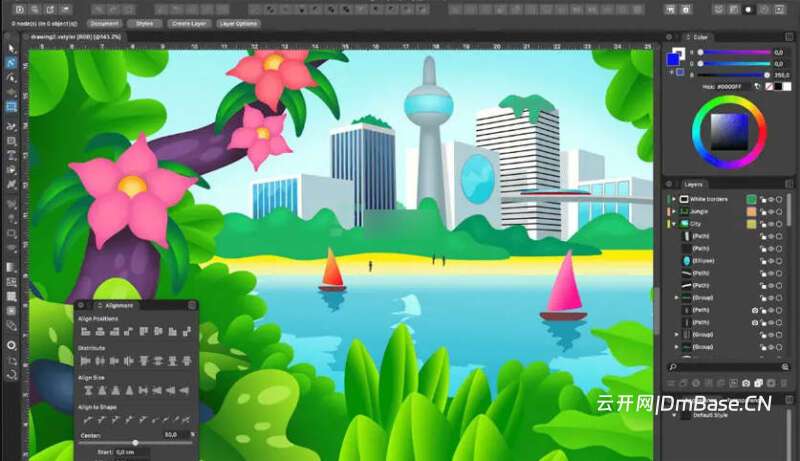
Task: Click the Document button
Action: tap(104, 23)
